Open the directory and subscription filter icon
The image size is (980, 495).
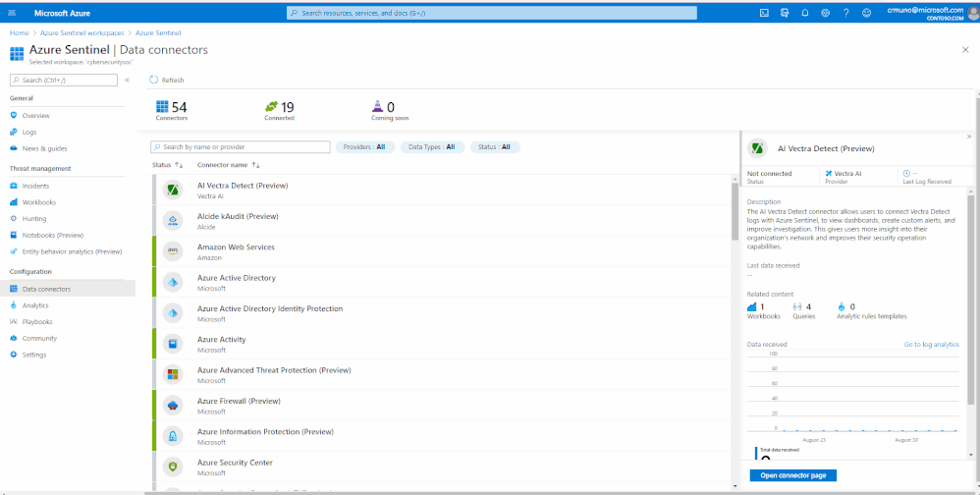pyautogui.click(x=785, y=13)
